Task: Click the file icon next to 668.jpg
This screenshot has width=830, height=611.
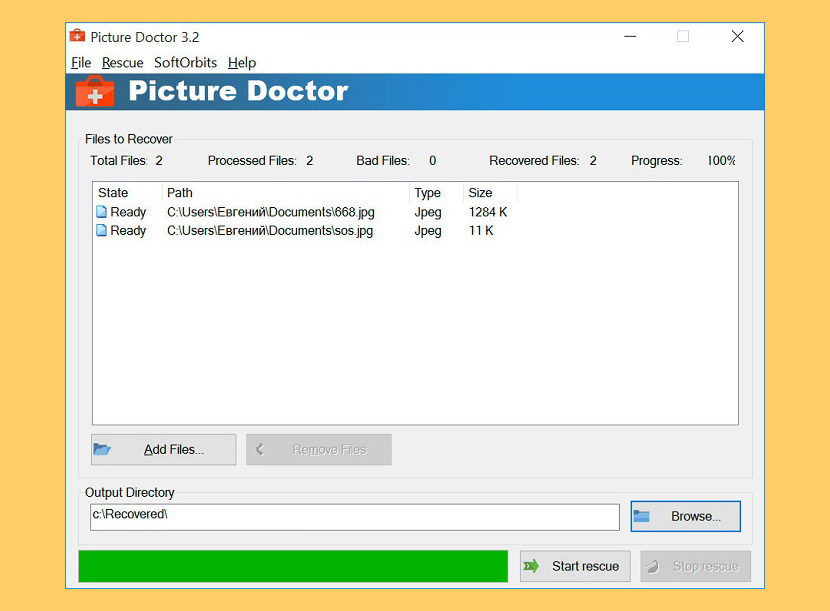Action: click(x=102, y=211)
